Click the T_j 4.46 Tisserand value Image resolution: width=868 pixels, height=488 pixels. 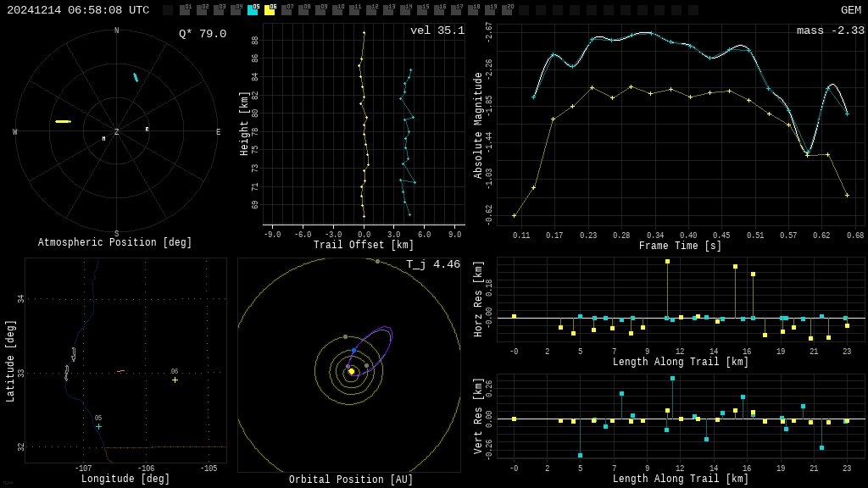coord(432,264)
